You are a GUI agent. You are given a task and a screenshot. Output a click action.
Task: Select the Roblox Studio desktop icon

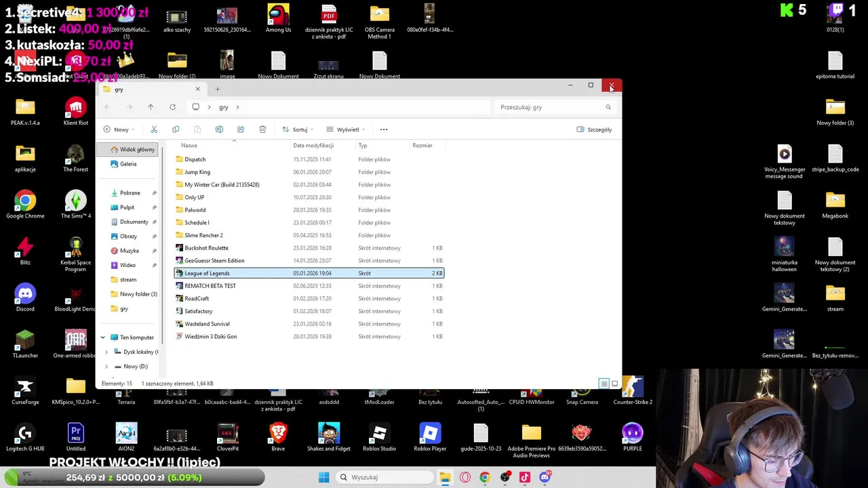pyautogui.click(x=379, y=437)
